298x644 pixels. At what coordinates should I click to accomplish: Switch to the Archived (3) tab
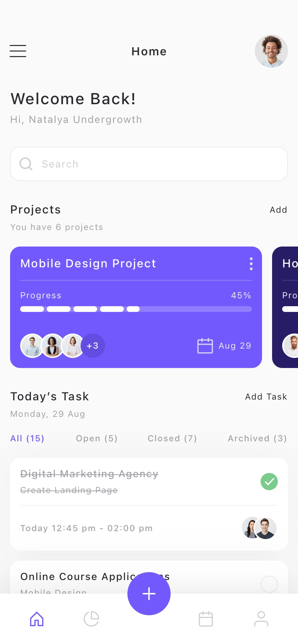pyautogui.click(x=257, y=438)
